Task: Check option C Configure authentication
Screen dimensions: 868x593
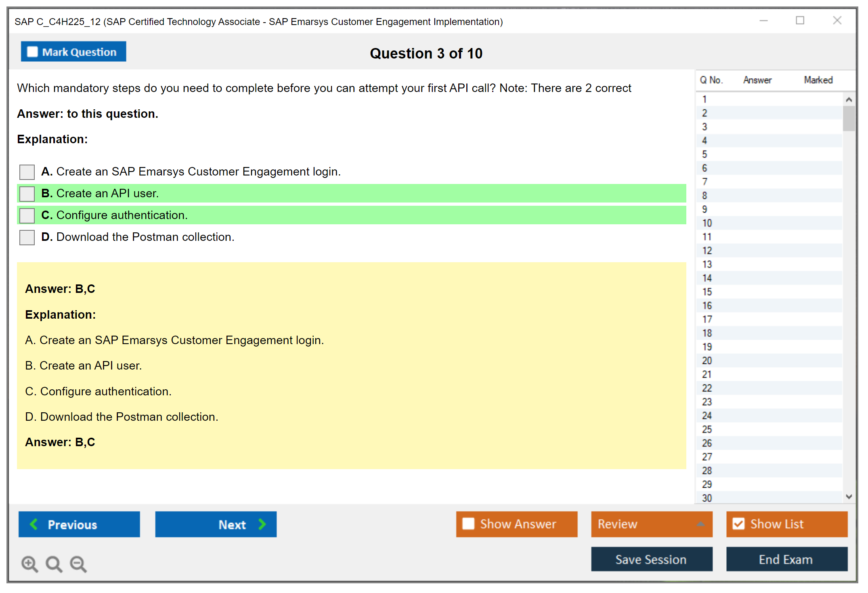Action: click(27, 215)
